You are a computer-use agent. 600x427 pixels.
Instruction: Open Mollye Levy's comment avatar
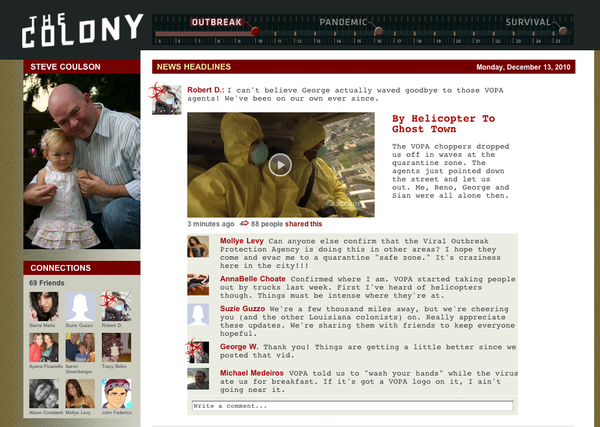[198, 246]
